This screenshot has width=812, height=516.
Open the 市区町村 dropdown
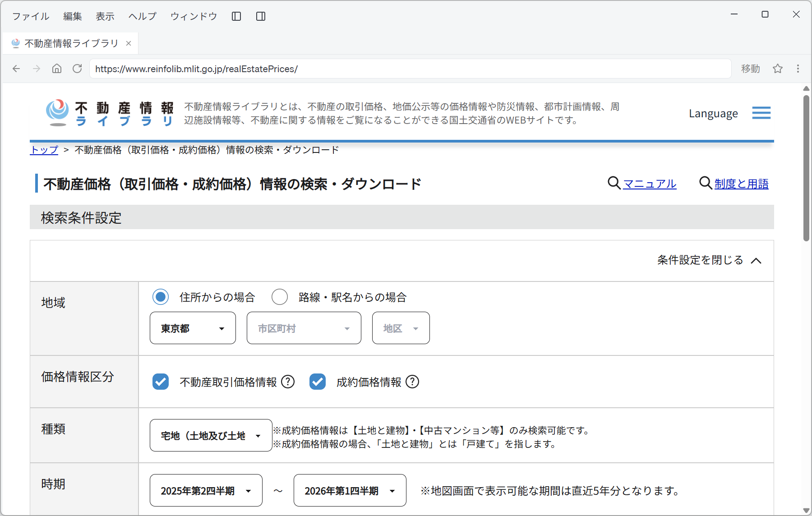304,328
